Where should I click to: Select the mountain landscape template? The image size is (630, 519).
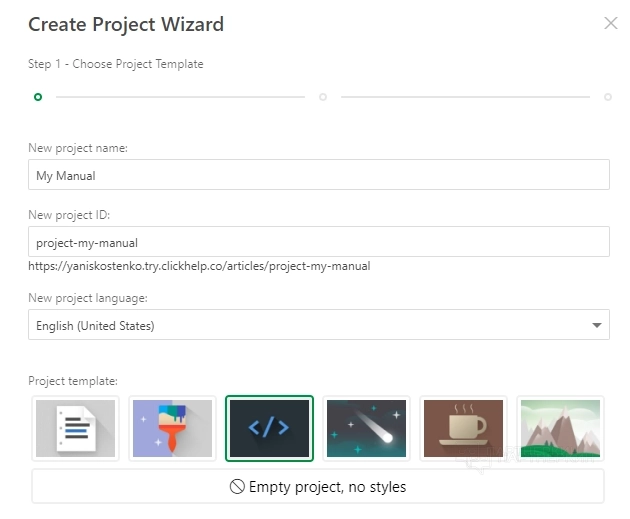[x=560, y=428]
